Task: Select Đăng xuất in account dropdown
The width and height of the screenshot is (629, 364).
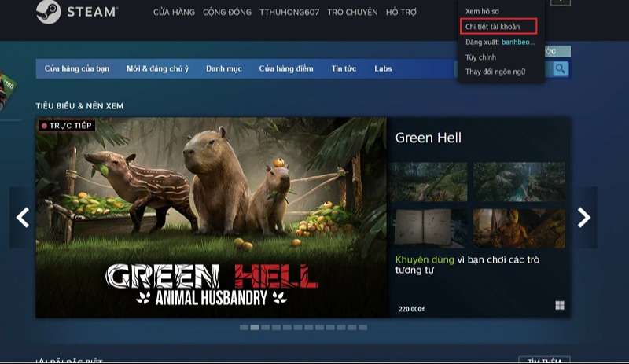Action: tap(500, 42)
